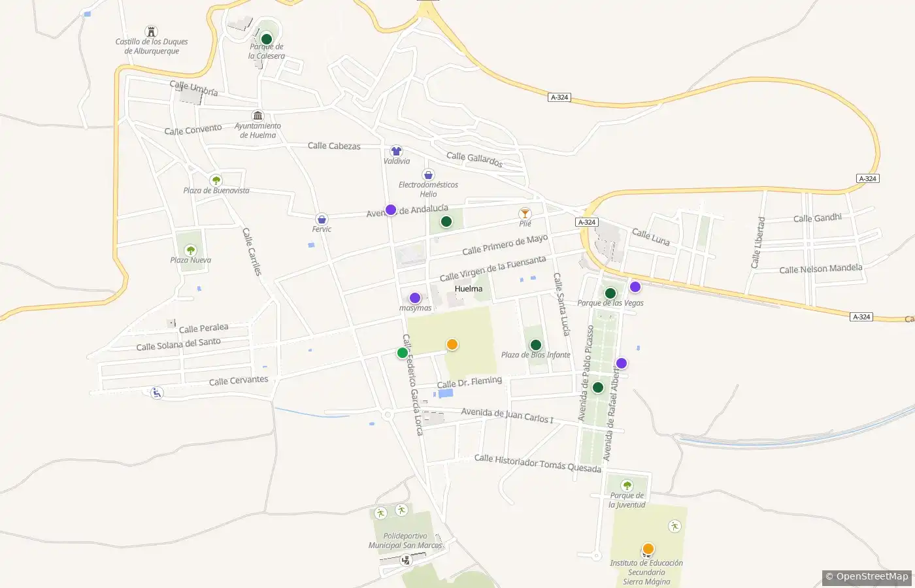
Task: Click the Calle Luna street label
Action: point(651,237)
